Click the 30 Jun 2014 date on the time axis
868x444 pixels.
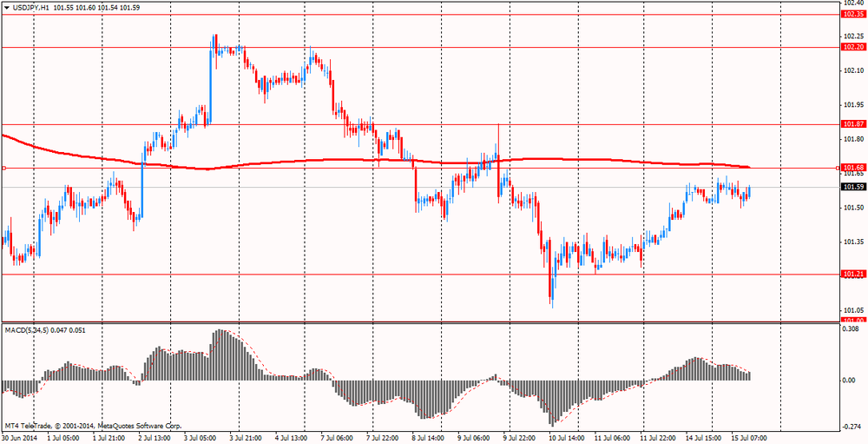(x=17, y=439)
